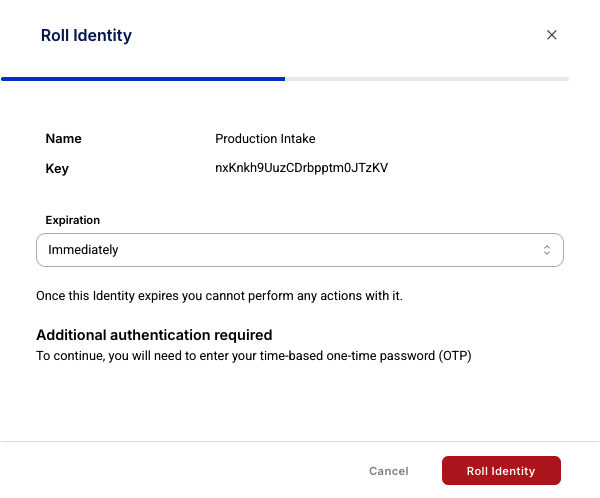
Task: Confirm with the red Roll Identity button
Action: coord(501,470)
